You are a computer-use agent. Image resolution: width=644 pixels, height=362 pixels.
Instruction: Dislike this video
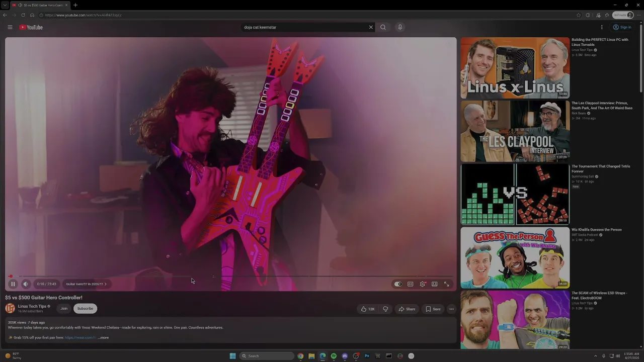[385, 309]
